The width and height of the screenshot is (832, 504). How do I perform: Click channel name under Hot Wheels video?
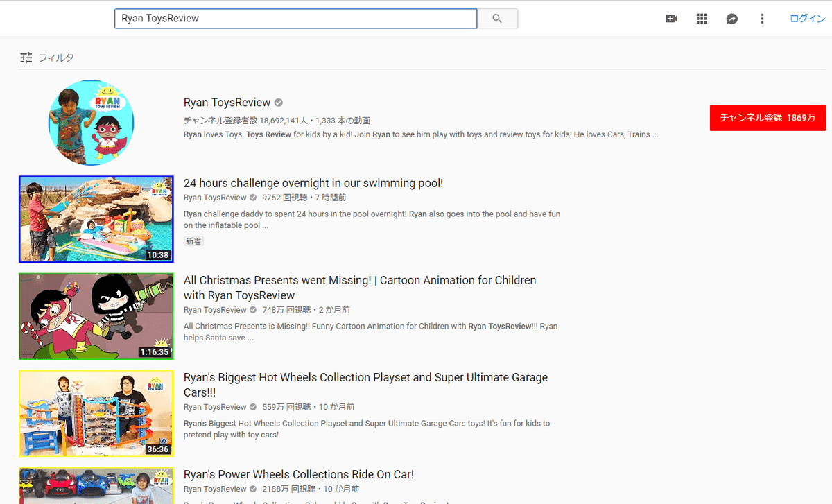(215, 407)
